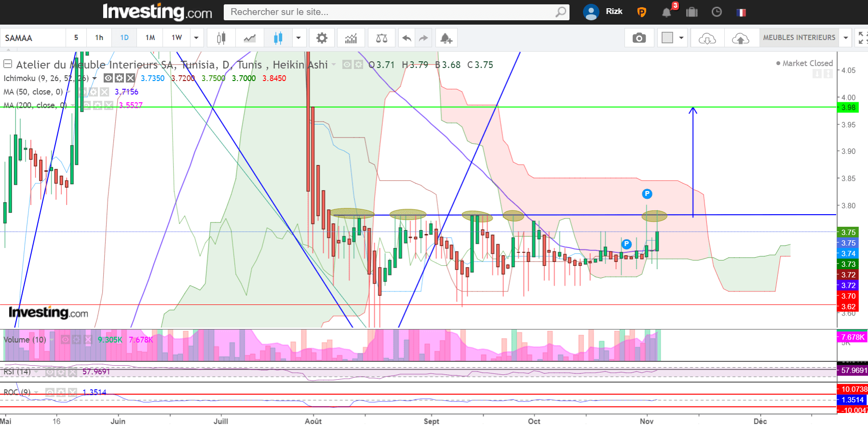868x426 pixels.
Task: Open ROC (9) settings gear
Action: click(61, 392)
